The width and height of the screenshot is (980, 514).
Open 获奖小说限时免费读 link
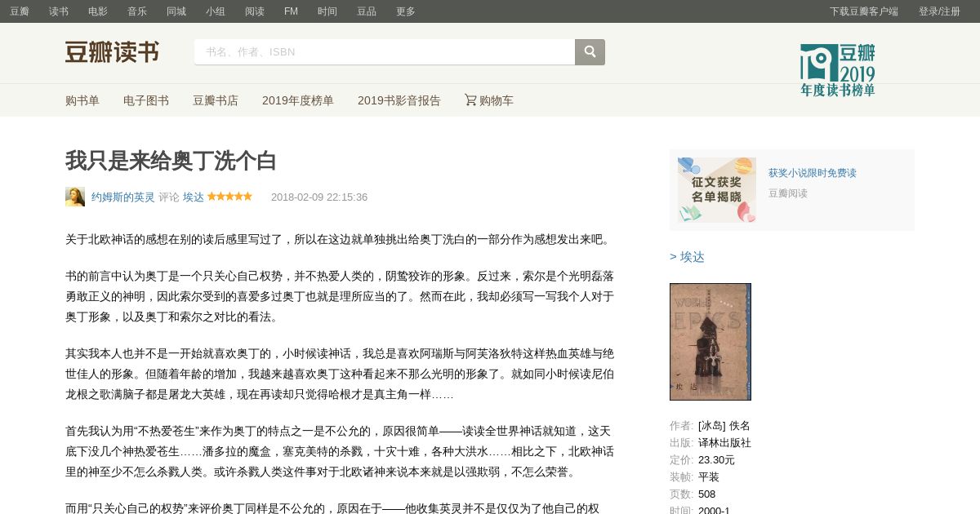point(813,173)
